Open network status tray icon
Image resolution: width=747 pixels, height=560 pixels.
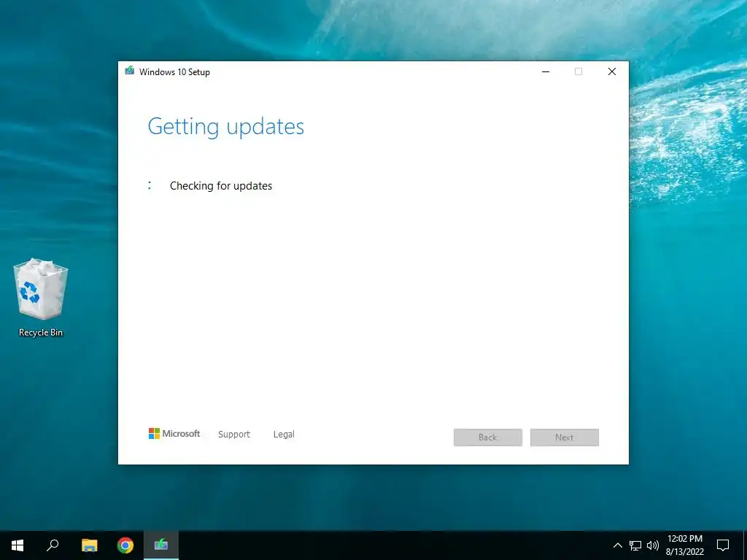click(x=635, y=545)
